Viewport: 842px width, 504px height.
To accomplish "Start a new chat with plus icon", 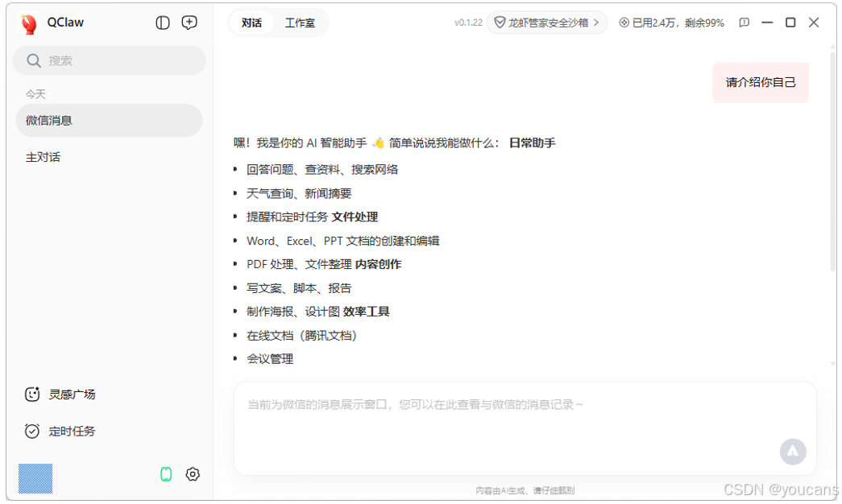I will (189, 23).
